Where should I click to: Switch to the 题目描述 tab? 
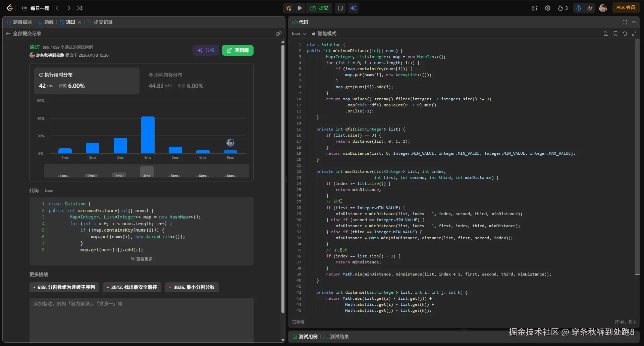click(x=19, y=22)
